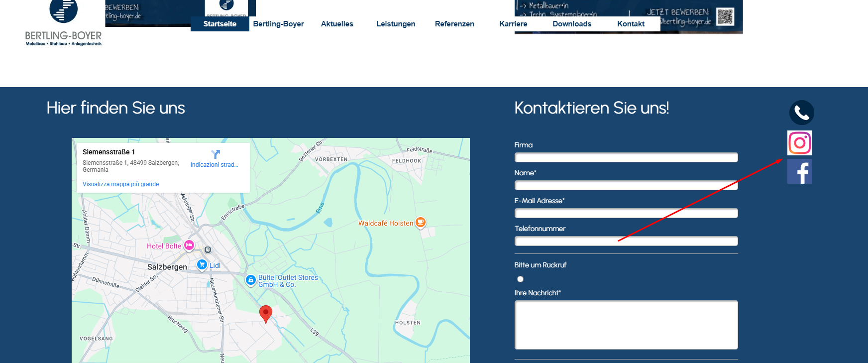Click the directions arrow icon on map
This screenshot has height=363, width=868.
215,154
